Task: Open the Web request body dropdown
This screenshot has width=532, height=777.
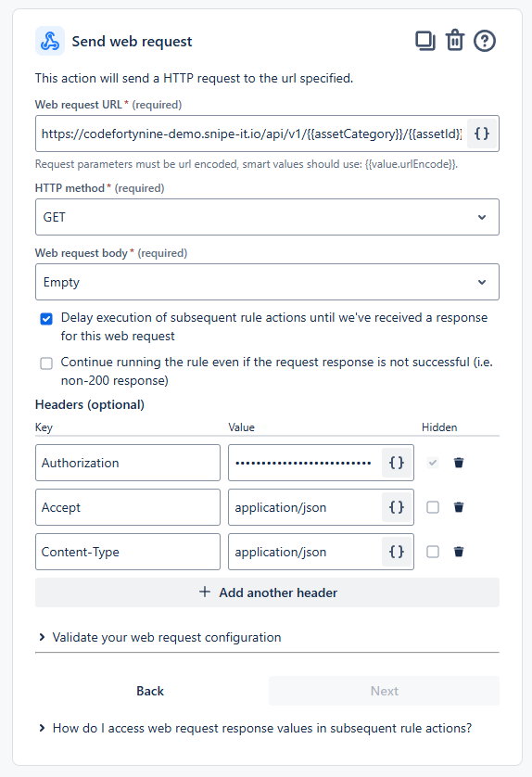Action: click(x=267, y=282)
